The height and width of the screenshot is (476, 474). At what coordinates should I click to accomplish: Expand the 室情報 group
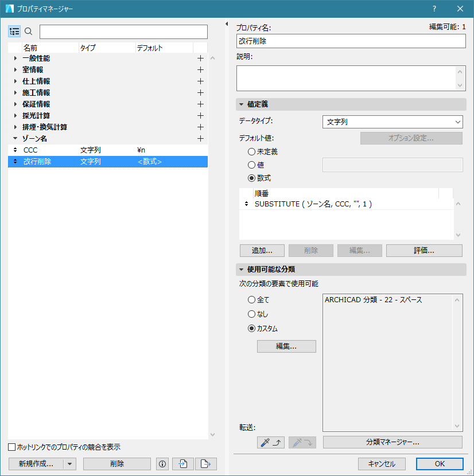pos(15,70)
